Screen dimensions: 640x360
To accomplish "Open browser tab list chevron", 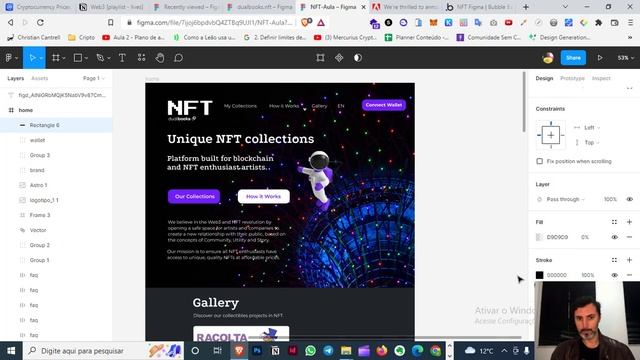I will 565,7.
